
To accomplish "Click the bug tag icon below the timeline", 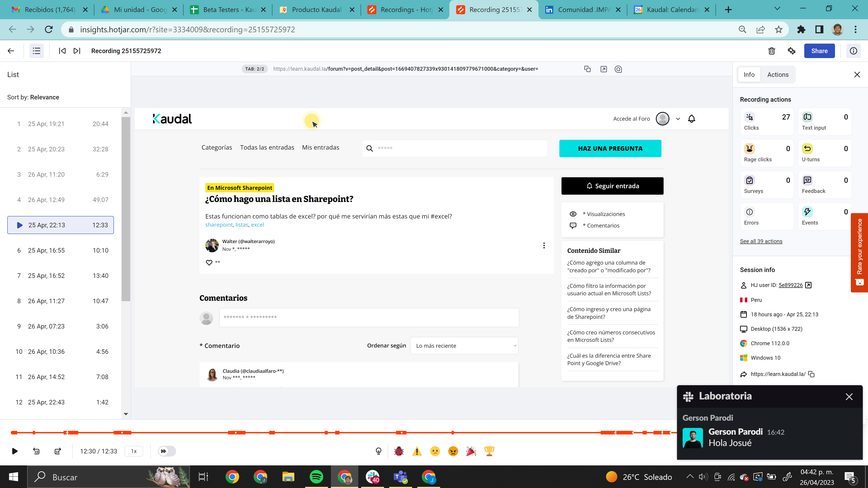I will (399, 451).
